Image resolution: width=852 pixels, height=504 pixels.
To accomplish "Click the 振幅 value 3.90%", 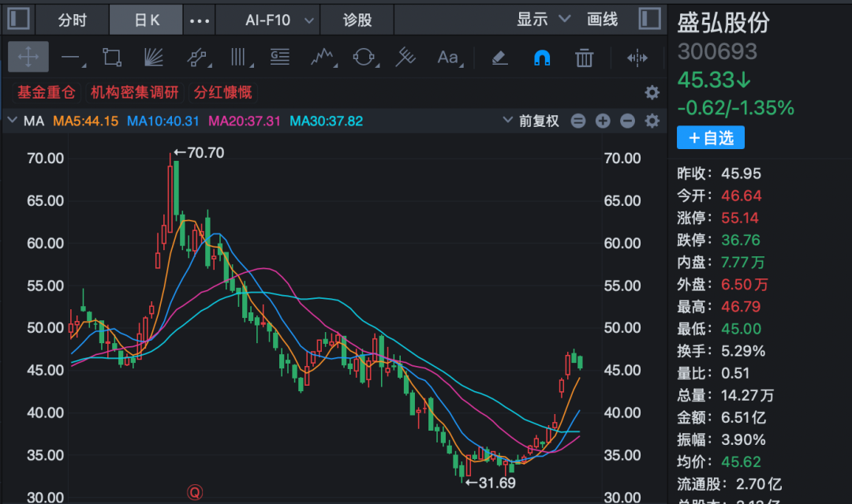I will pyautogui.click(x=743, y=440).
